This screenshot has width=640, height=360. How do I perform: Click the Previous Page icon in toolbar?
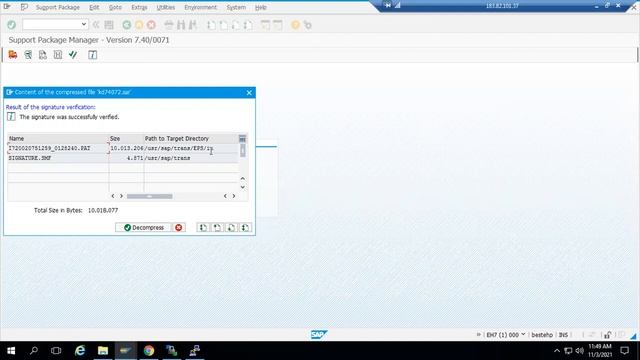click(223, 25)
